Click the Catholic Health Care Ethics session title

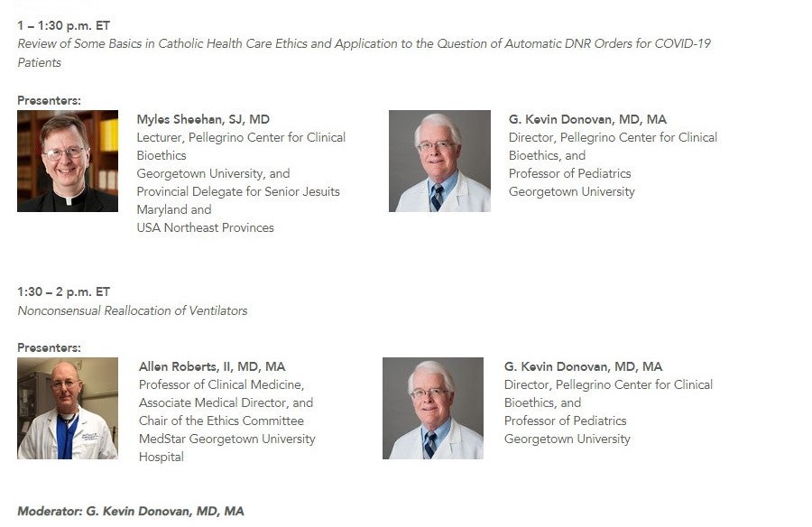click(x=364, y=53)
